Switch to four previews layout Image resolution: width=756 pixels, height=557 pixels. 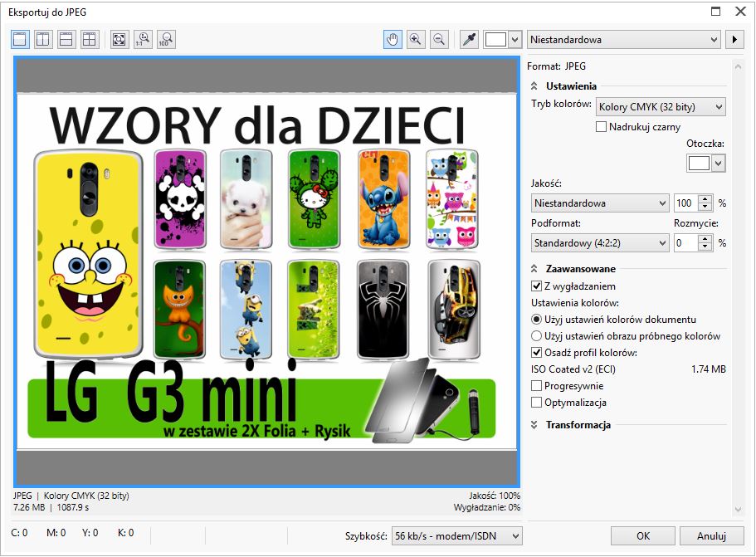point(90,39)
